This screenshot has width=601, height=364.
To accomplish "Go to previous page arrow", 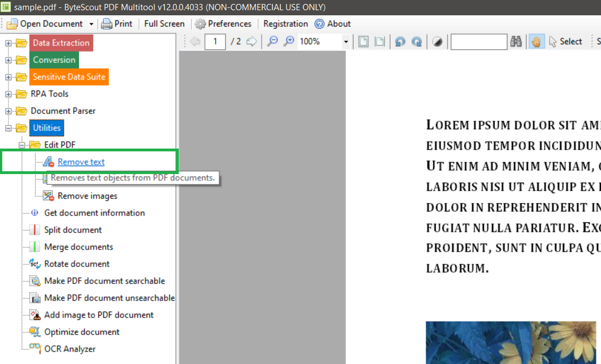I will pyautogui.click(x=195, y=41).
